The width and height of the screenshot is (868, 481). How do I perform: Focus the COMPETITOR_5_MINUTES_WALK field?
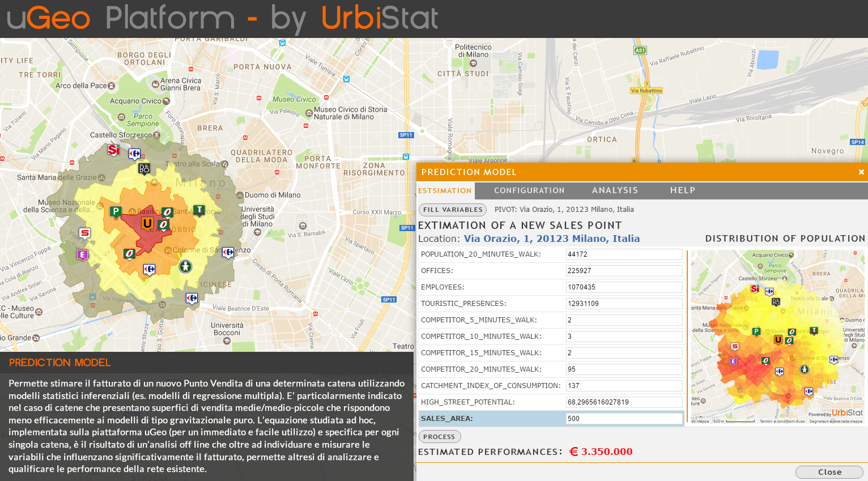point(624,320)
